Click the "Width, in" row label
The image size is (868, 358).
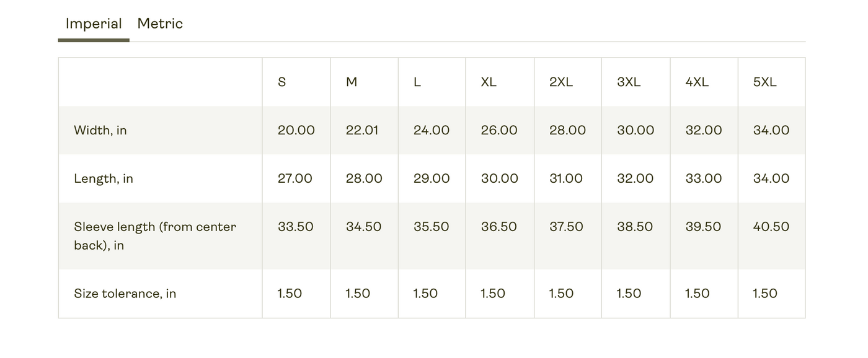click(100, 130)
